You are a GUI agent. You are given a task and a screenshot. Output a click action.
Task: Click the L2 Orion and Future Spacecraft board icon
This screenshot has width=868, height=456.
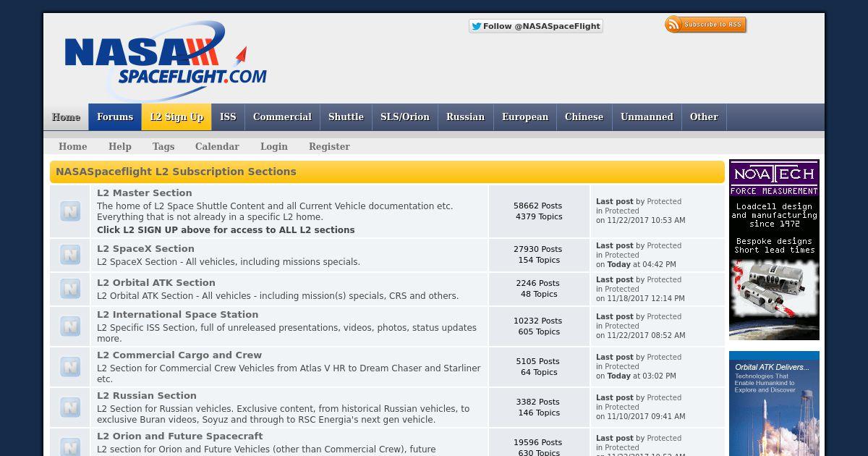point(70,447)
